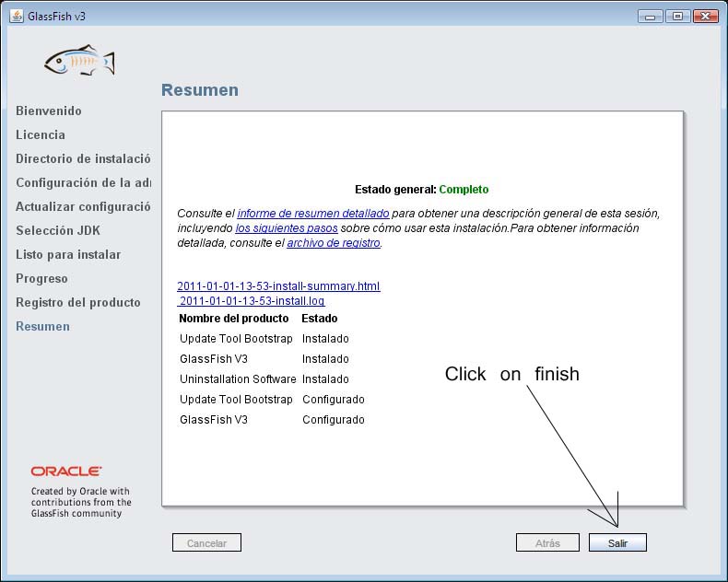Select Progreso step in sidebar
The width and height of the screenshot is (728, 582).
point(41,278)
